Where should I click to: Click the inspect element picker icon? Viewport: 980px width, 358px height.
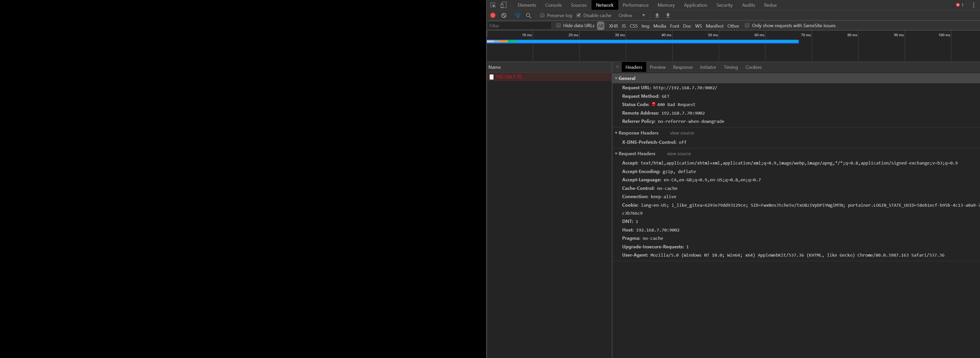pos(493,5)
